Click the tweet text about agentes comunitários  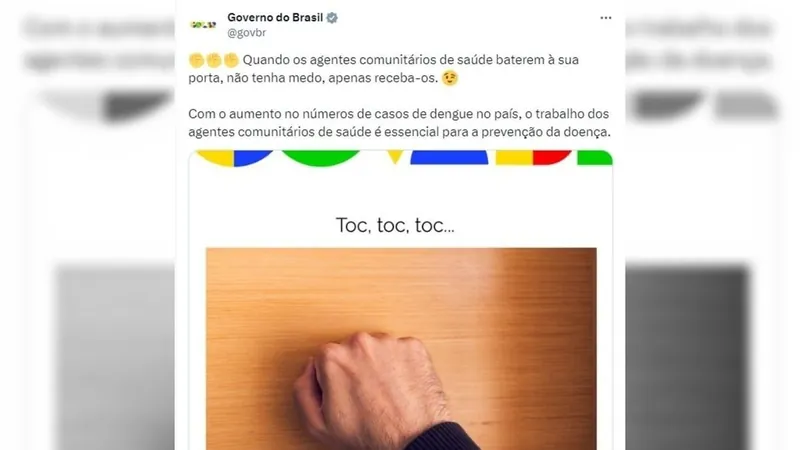click(x=384, y=69)
